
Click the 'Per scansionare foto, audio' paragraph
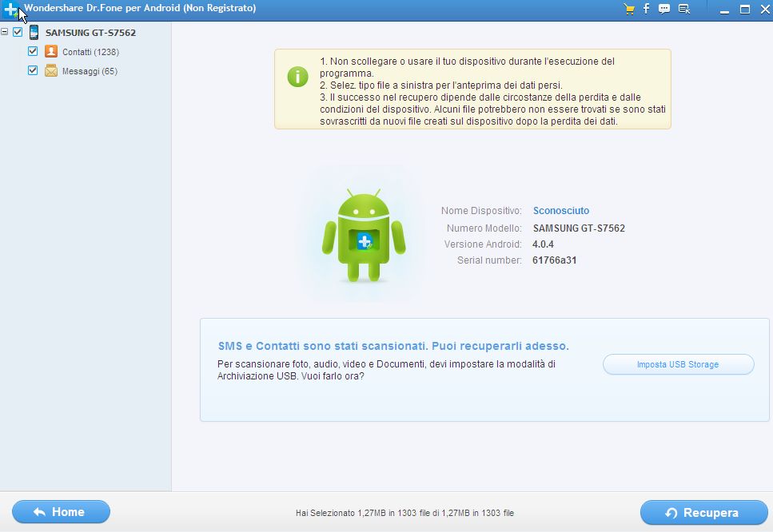point(387,370)
